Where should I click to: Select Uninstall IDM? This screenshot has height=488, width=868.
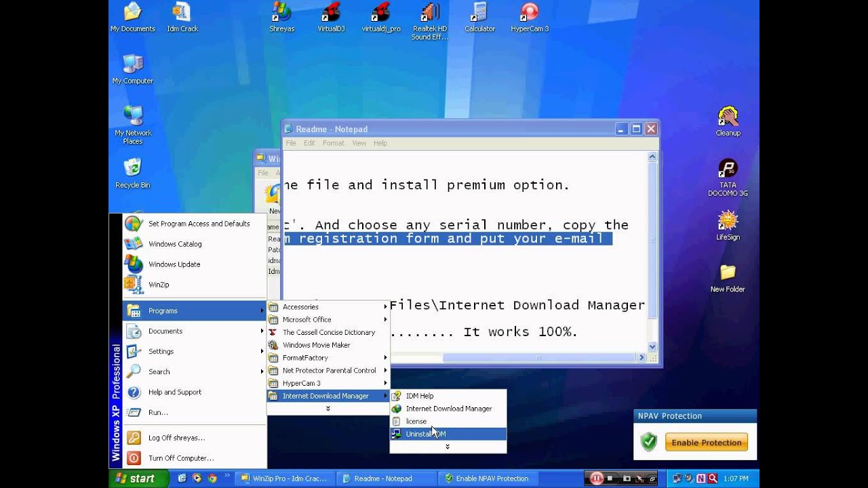(x=448, y=434)
